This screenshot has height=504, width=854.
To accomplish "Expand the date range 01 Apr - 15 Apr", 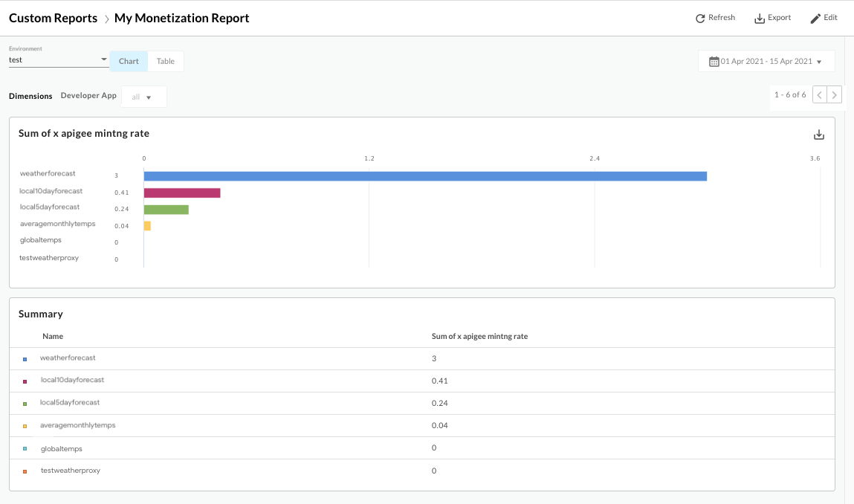I will click(766, 60).
